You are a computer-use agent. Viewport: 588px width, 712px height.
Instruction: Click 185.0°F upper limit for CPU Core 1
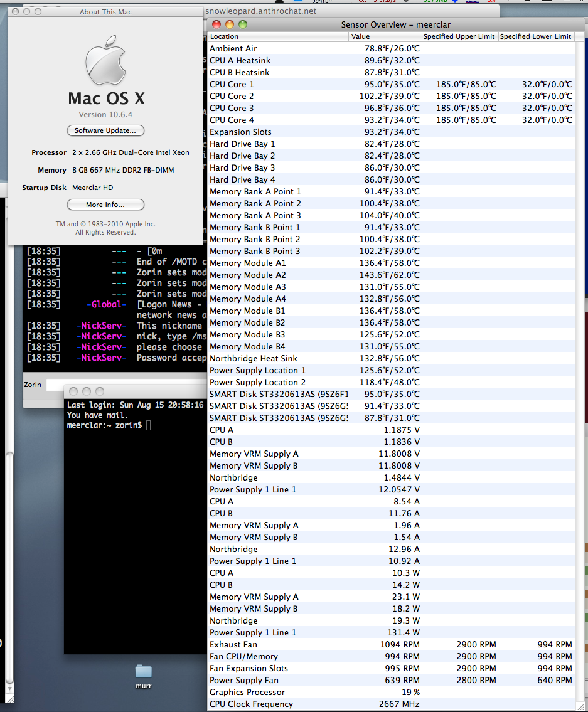[x=466, y=84]
